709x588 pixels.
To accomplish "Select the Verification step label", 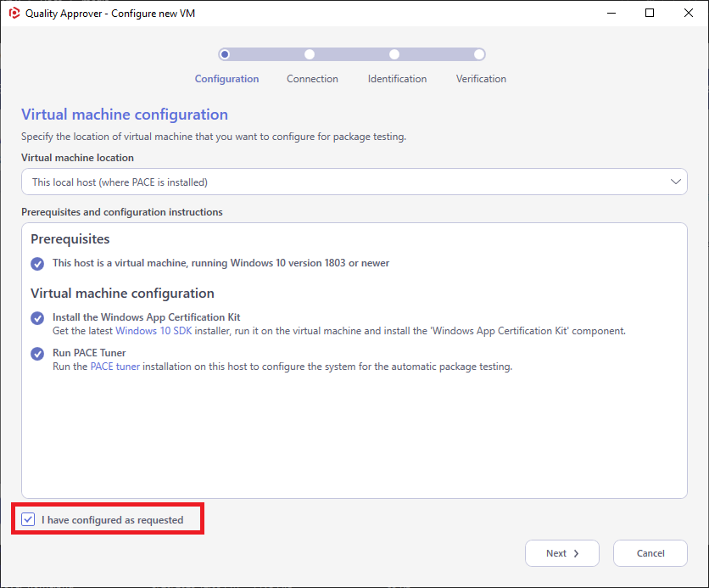I will click(x=481, y=79).
